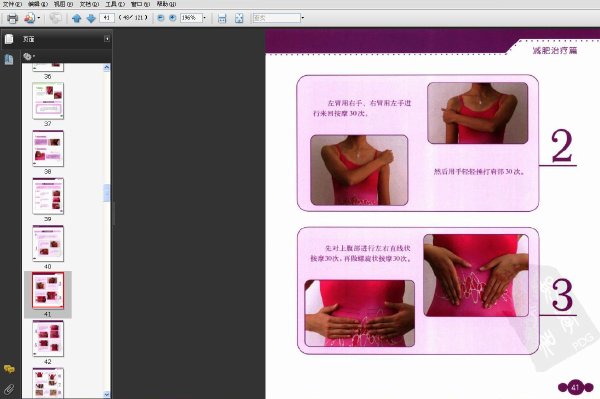Click the zoom percentage field showing 196%

point(191,18)
